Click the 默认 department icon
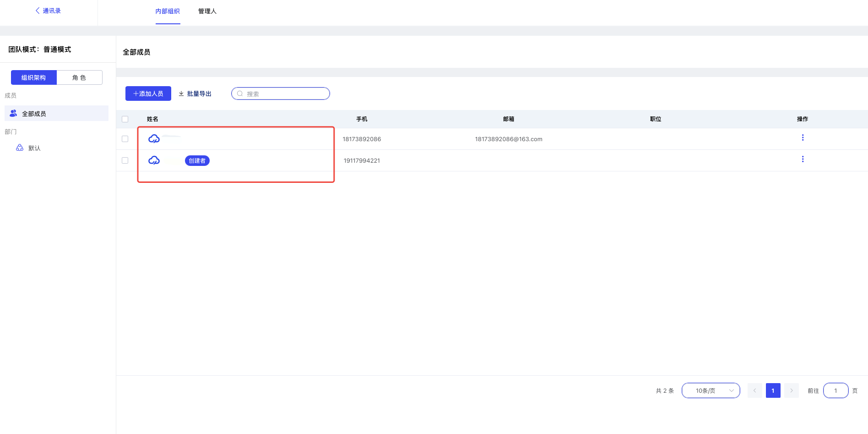The image size is (868, 434). tap(20, 148)
